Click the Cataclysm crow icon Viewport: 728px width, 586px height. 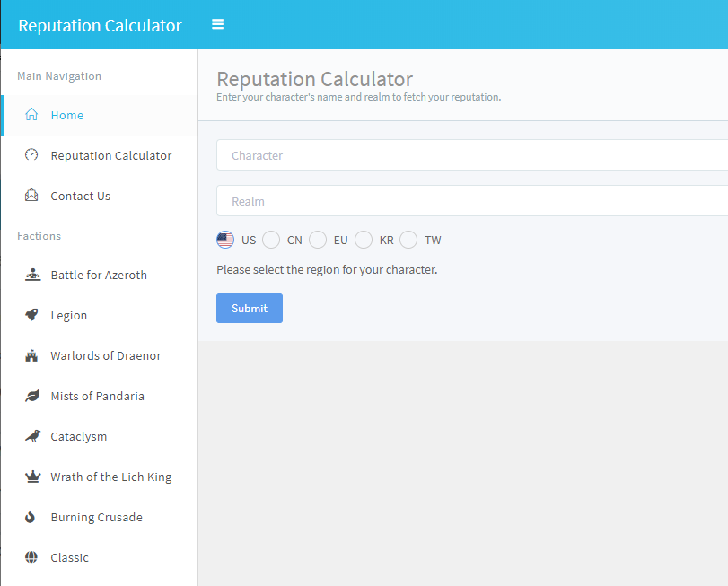click(32, 436)
